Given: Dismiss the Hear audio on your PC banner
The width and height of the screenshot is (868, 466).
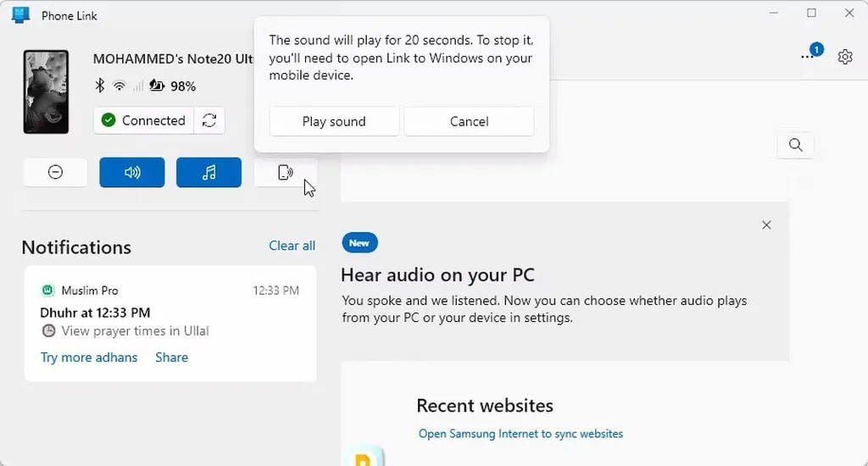Looking at the screenshot, I should pyautogui.click(x=766, y=225).
